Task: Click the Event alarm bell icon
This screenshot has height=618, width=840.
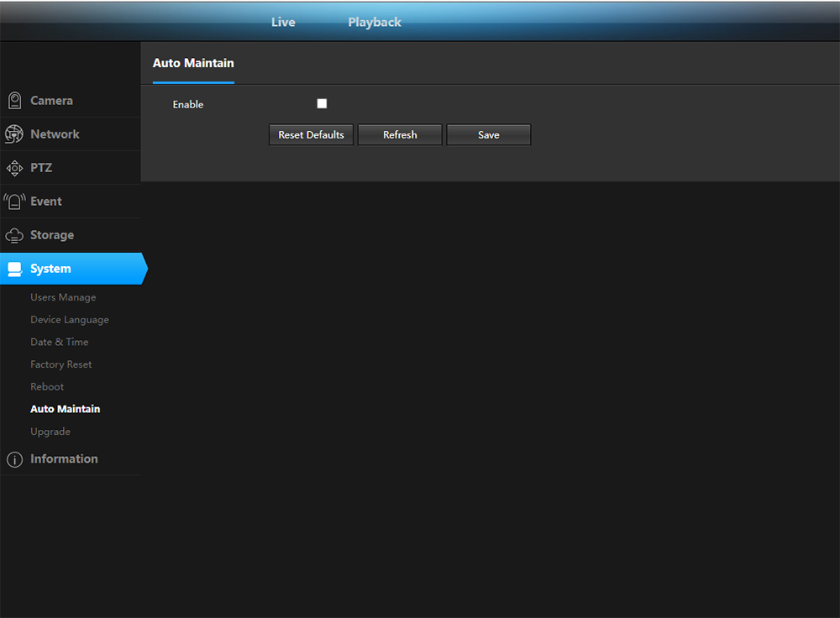Action: [14, 202]
